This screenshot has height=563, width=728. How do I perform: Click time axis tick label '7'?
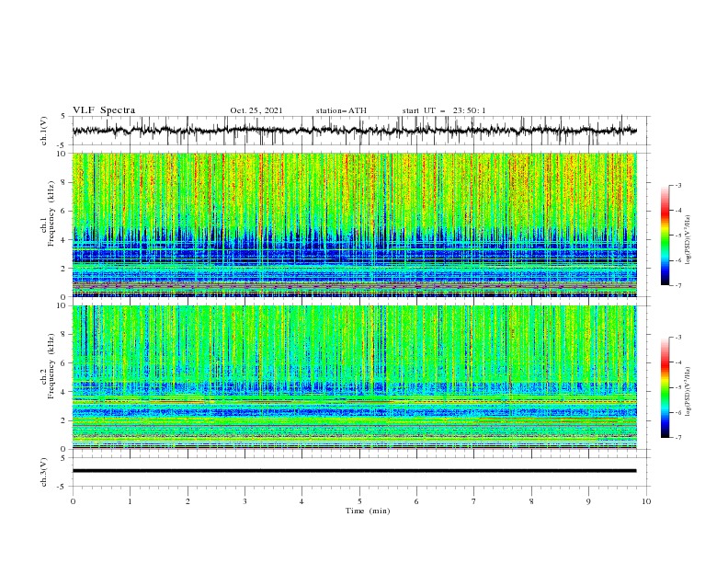[474, 501]
